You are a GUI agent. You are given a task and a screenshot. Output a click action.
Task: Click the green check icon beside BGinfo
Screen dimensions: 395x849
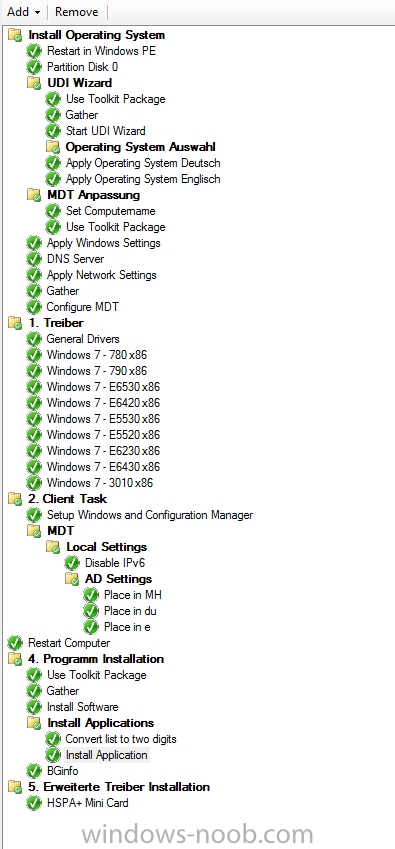tap(34, 771)
